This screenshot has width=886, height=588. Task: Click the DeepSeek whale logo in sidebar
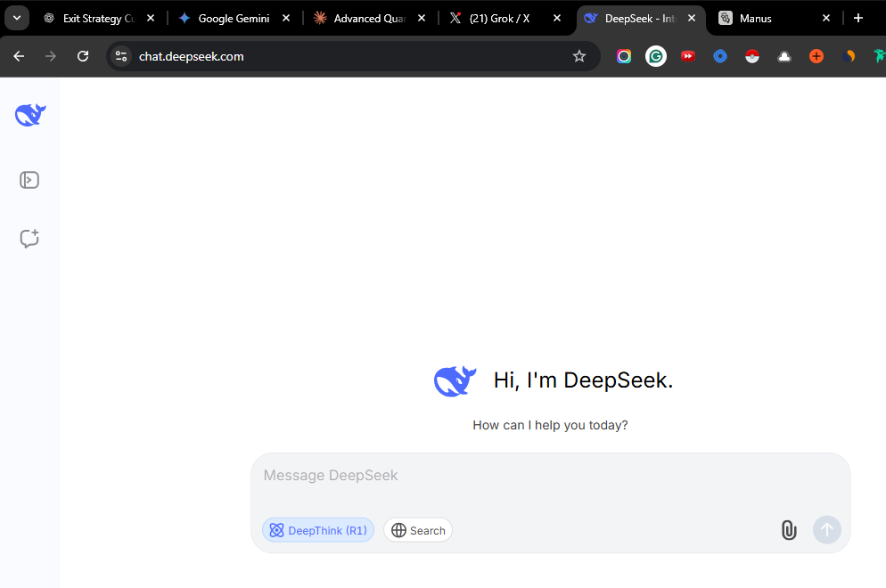click(30, 115)
